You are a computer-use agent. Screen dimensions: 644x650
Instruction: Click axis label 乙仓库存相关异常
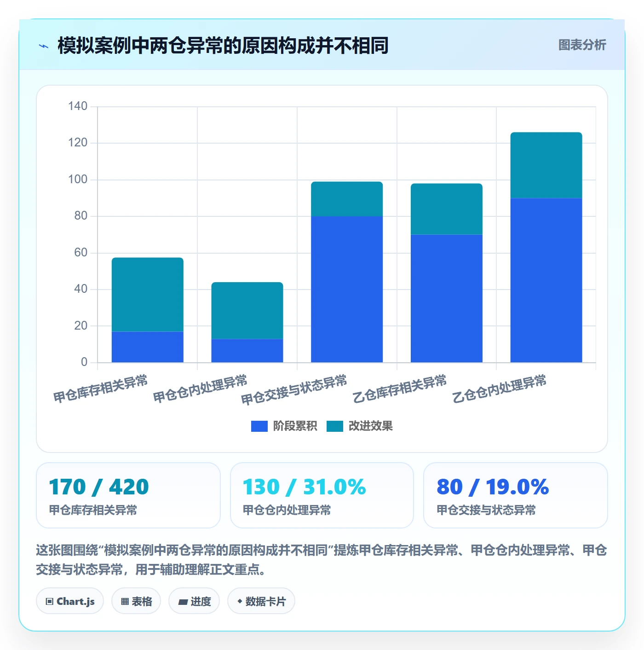399,389
